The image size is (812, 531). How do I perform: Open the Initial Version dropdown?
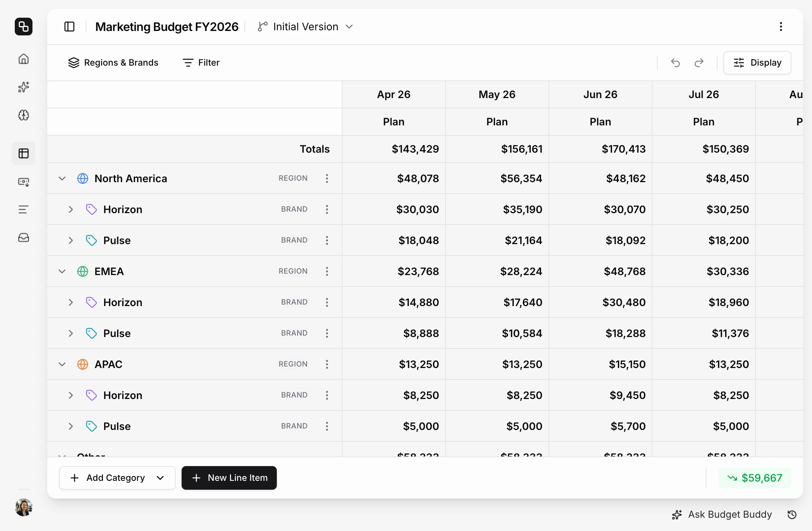pyautogui.click(x=306, y=27)
